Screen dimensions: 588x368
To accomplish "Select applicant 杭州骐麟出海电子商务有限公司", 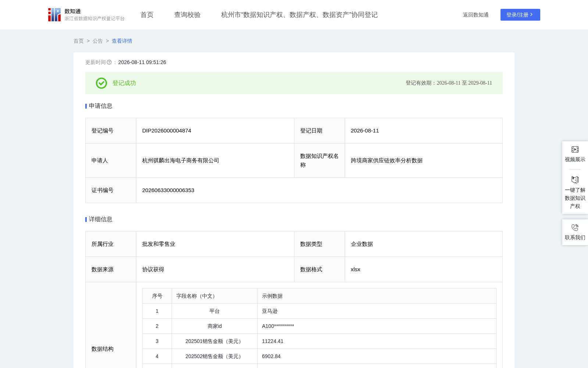I will 181,160.
